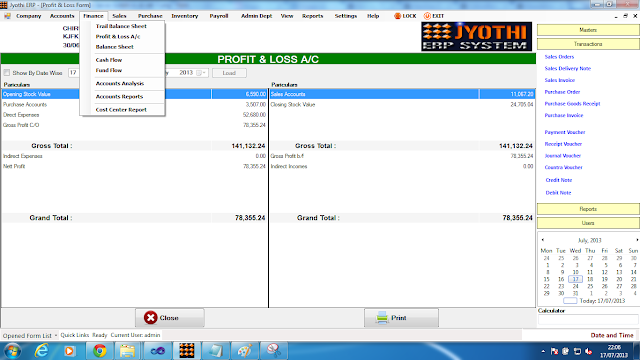Open Sales Orders link

click(x=559, y=57)
